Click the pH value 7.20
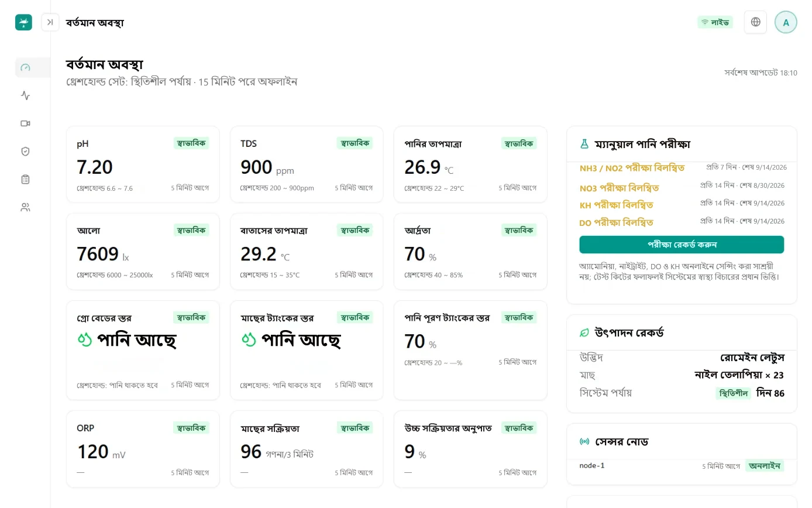Screen dimensions: 812x508 pyautogui.click(x=95, y=167)
